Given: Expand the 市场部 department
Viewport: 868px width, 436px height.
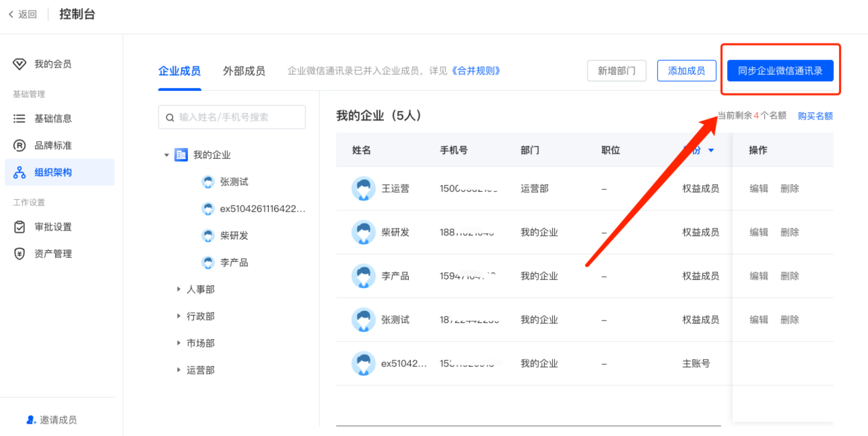Looking at the screenshot, I should (x=178, y=343).
